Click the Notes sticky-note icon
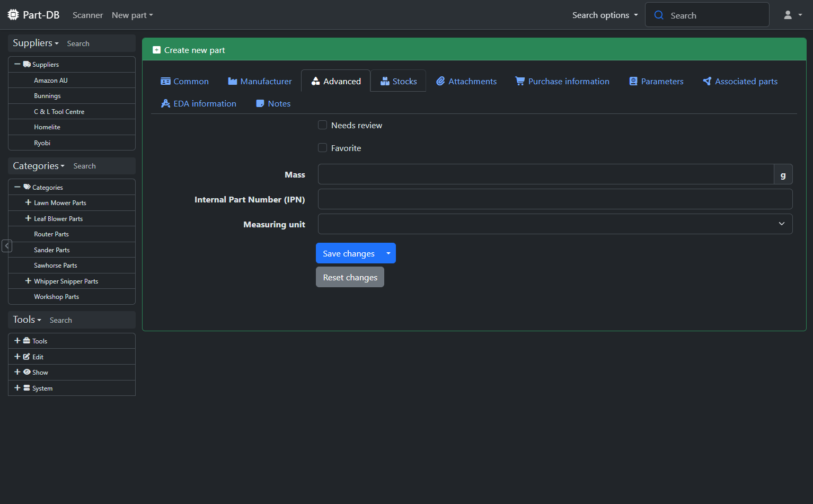813x504 pixels. coord(260,103)
